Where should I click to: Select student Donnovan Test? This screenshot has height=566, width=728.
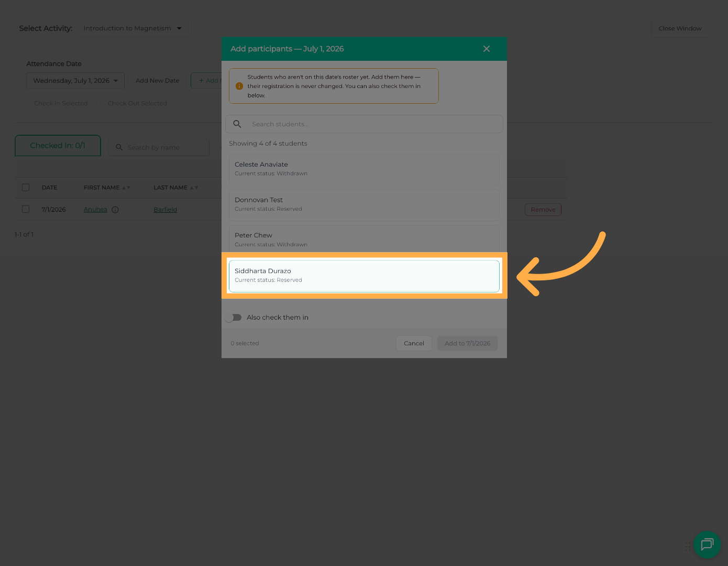[364, 205]
